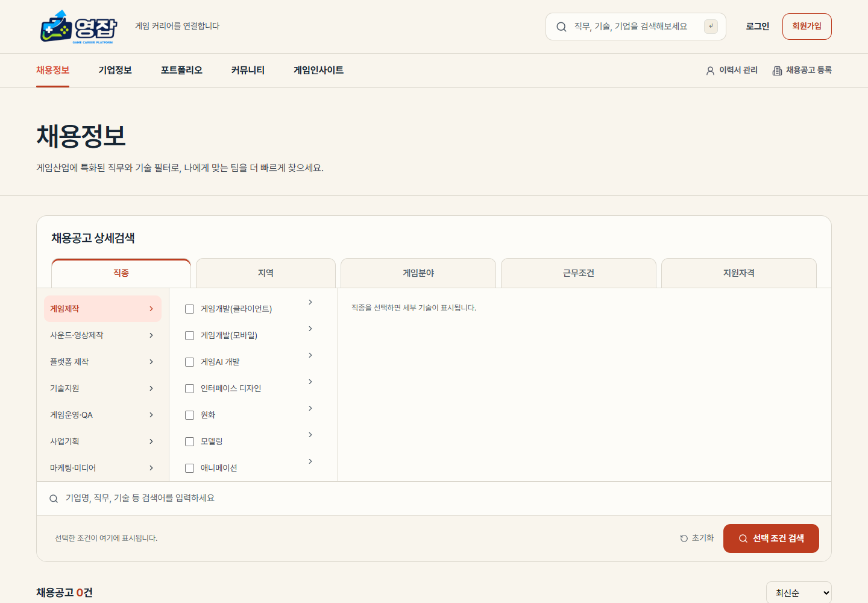Screen dimensions: 868x603
Task: Check the 게임개발(클라이언트) checkbox
Action: point(189,309)
